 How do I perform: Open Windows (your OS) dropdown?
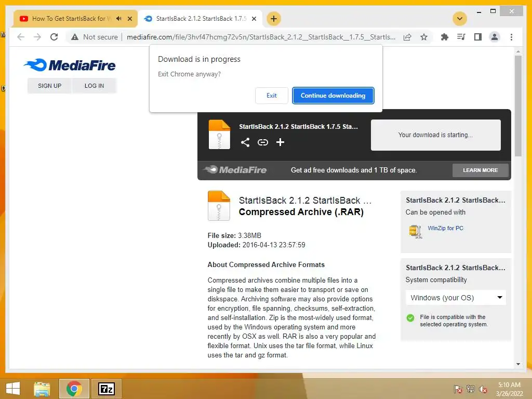[456, 298]
